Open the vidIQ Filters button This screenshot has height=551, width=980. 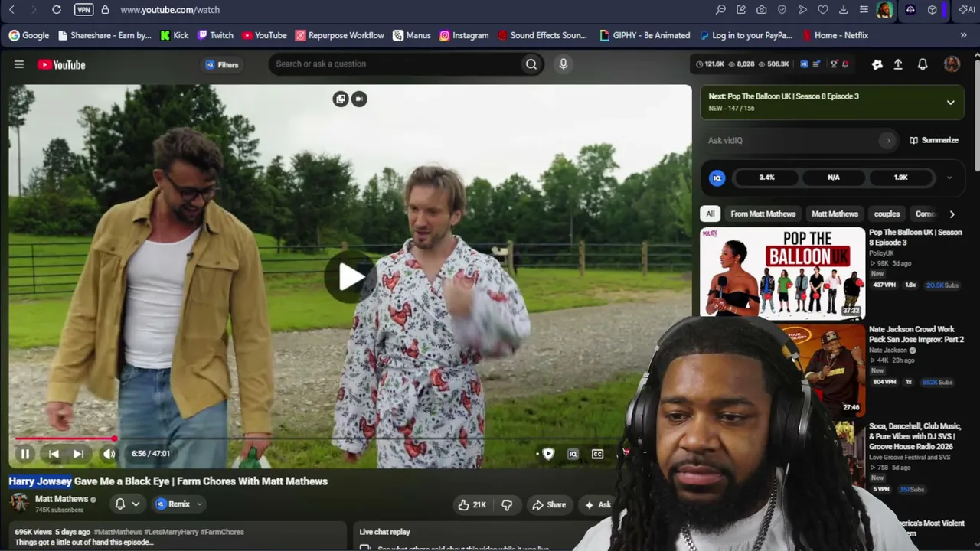click(222, 64)
